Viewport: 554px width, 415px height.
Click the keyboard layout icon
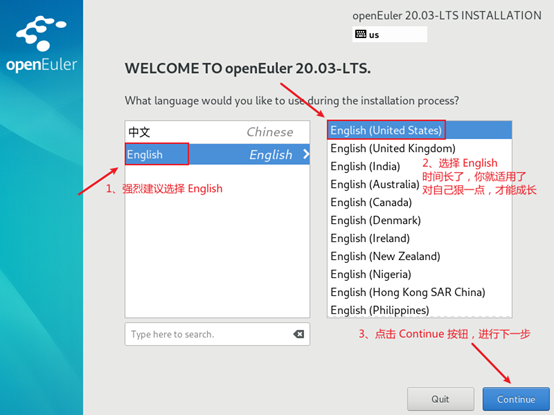tap(360, 34)
